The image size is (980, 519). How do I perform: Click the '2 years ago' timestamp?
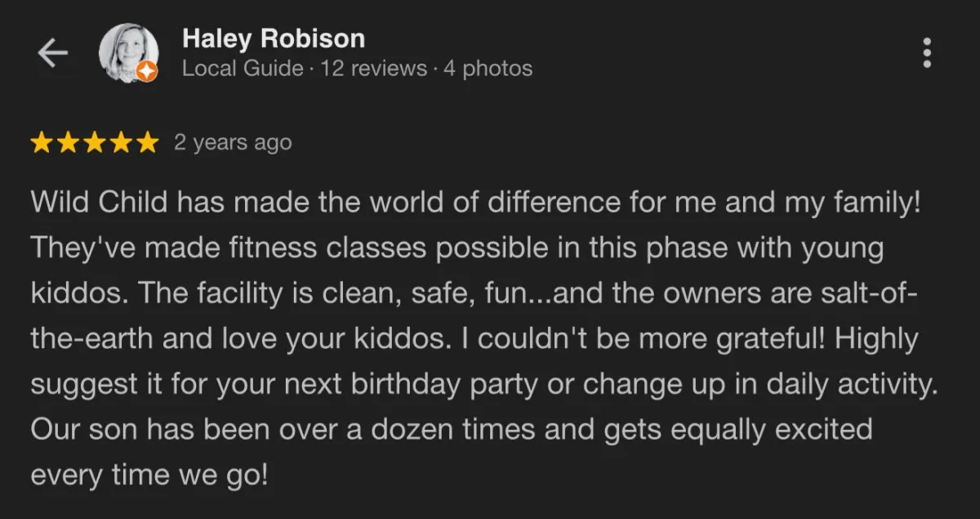click(x=233, y=143)
